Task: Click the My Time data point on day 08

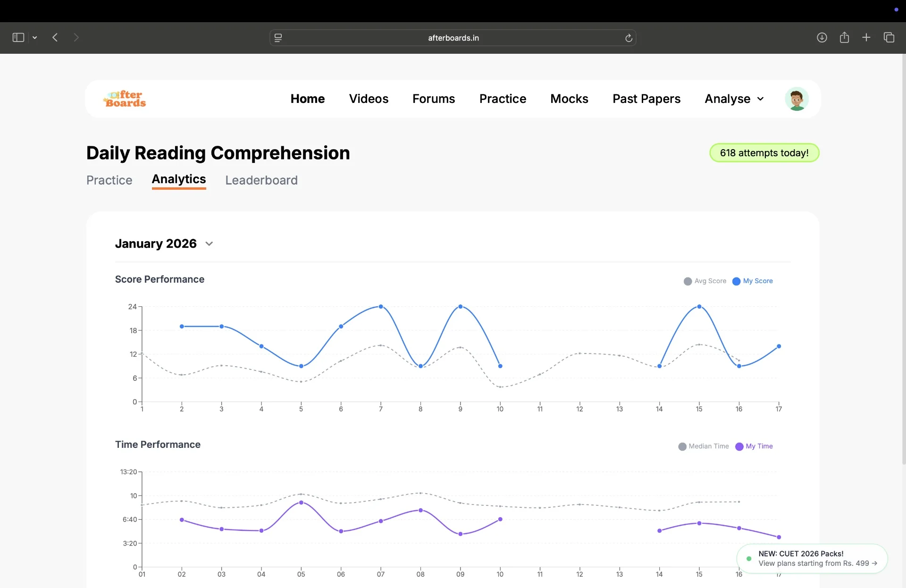Action: pyautogui.click(x=420, y=510)
